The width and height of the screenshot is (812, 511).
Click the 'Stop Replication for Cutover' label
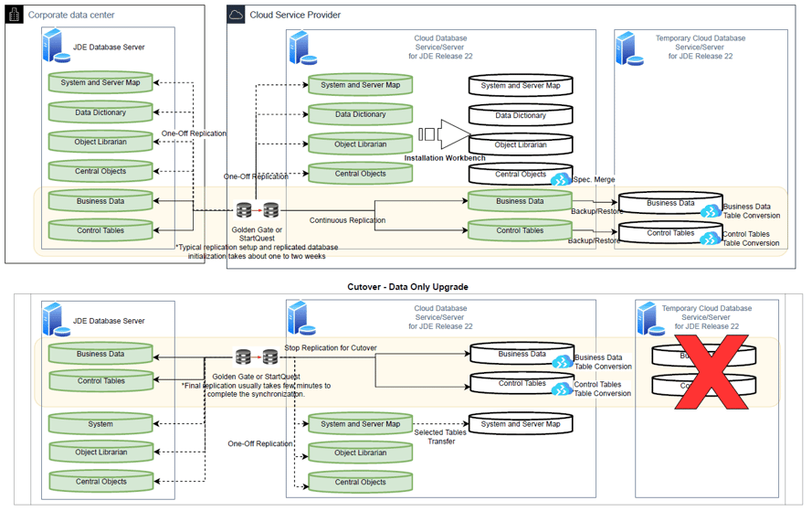pyautogui.click(x=331, y=347)
